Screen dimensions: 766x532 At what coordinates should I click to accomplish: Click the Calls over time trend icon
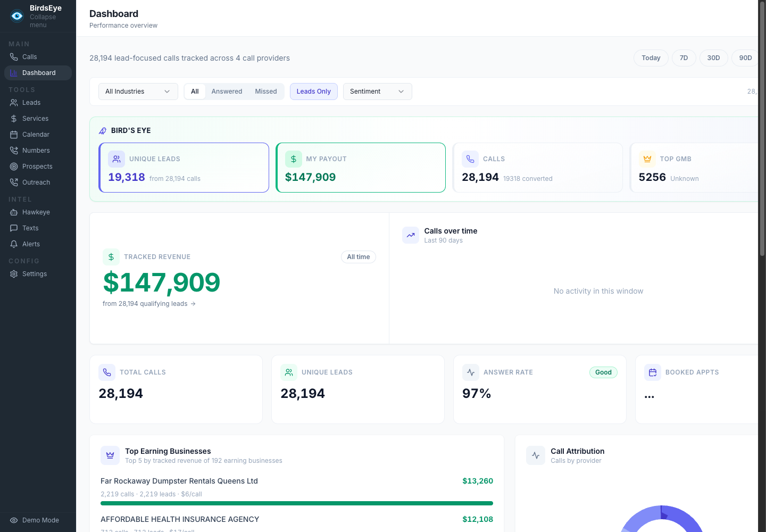tap(411, 235)
